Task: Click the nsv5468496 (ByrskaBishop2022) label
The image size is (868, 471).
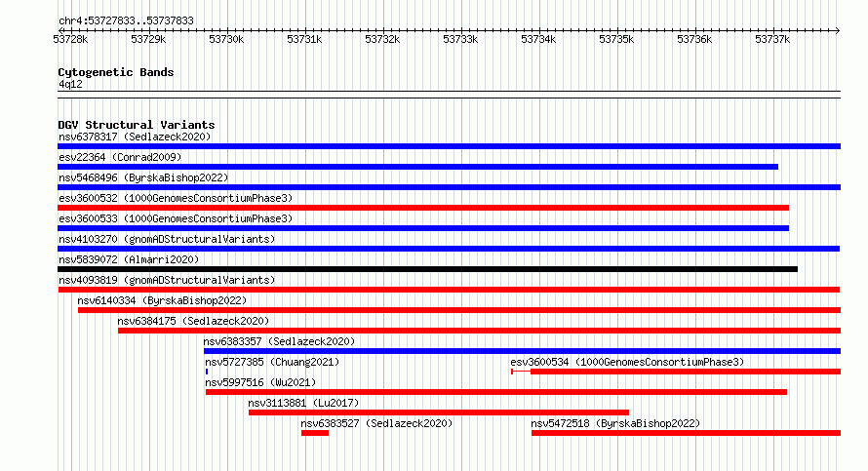Action: (x=143, y=177)
